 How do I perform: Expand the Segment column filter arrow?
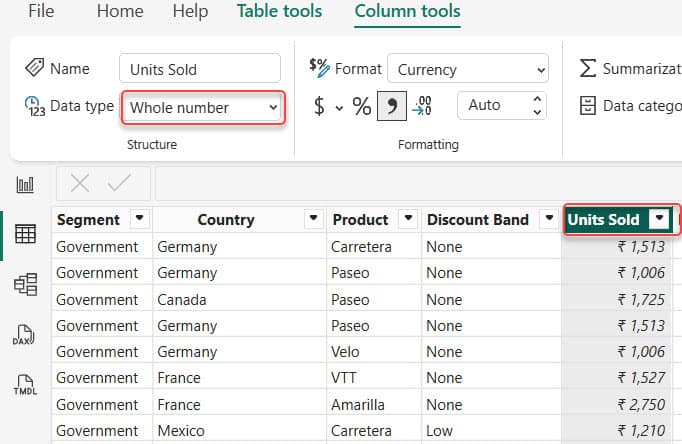click(x=139, y=220)
